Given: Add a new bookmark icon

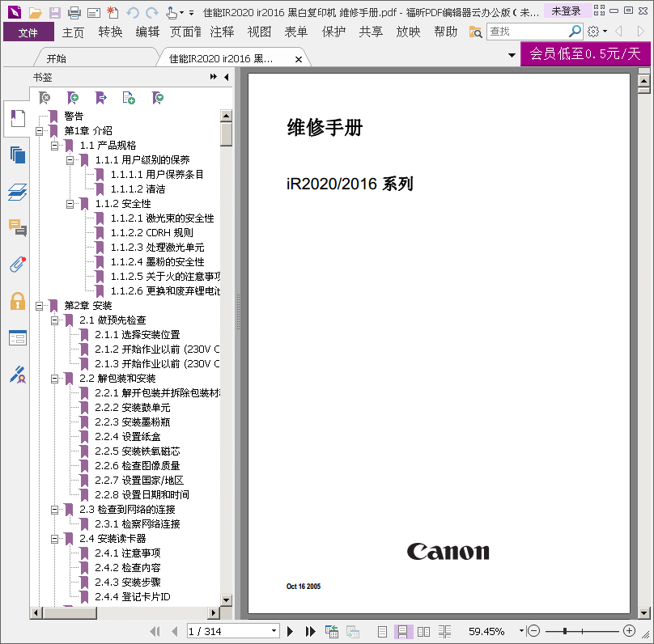Looking at the screenshot, I should tap(73, 98).
